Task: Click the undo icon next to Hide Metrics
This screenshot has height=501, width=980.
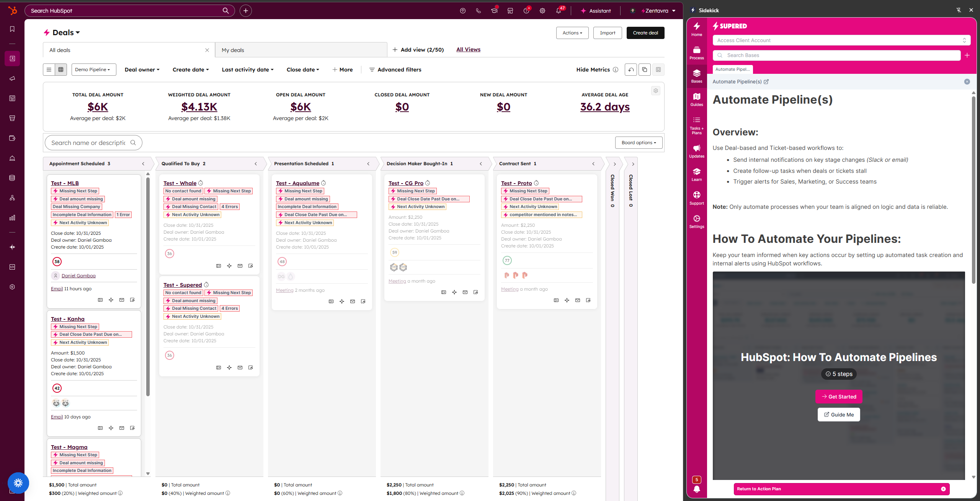Action: coord(631,70)
